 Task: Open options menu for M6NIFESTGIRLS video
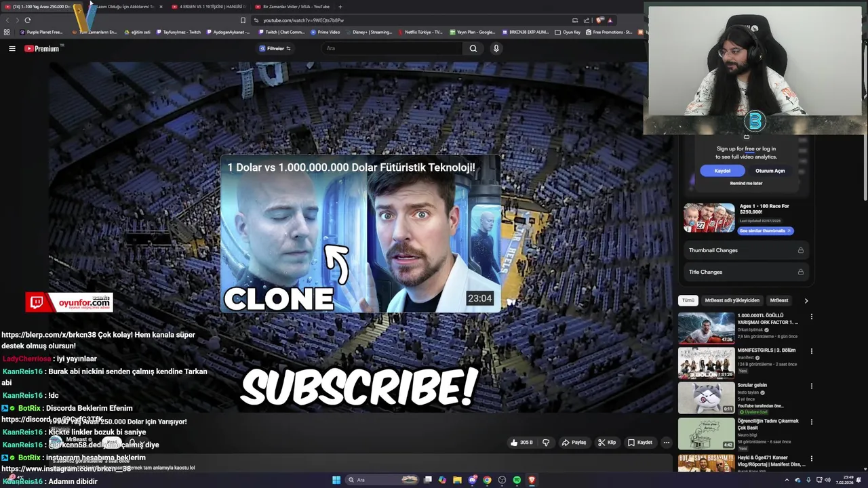pos(811,351)
